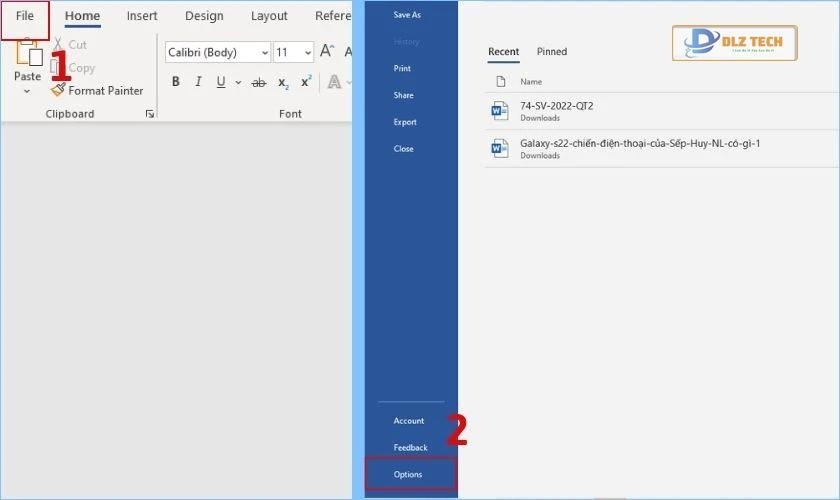This screenshot has height=500, width=840.
Task: Open the Layout ribbon tab
Action: coord(269,16)
